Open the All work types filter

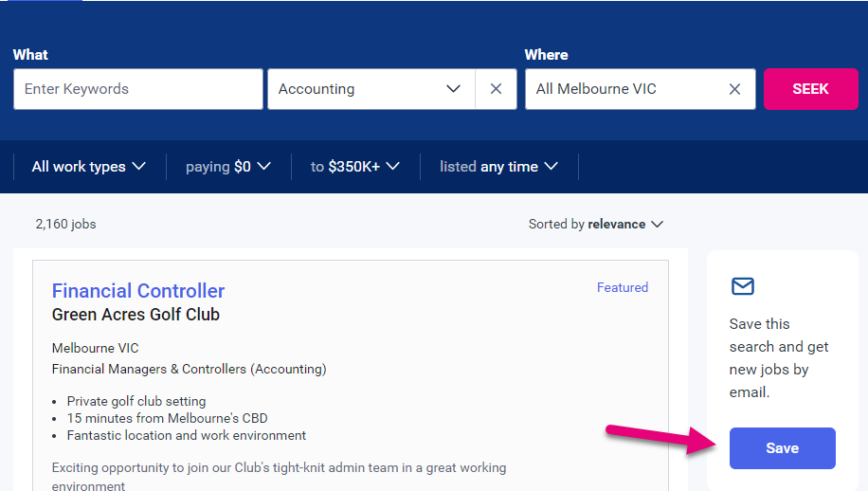[89, 167]
